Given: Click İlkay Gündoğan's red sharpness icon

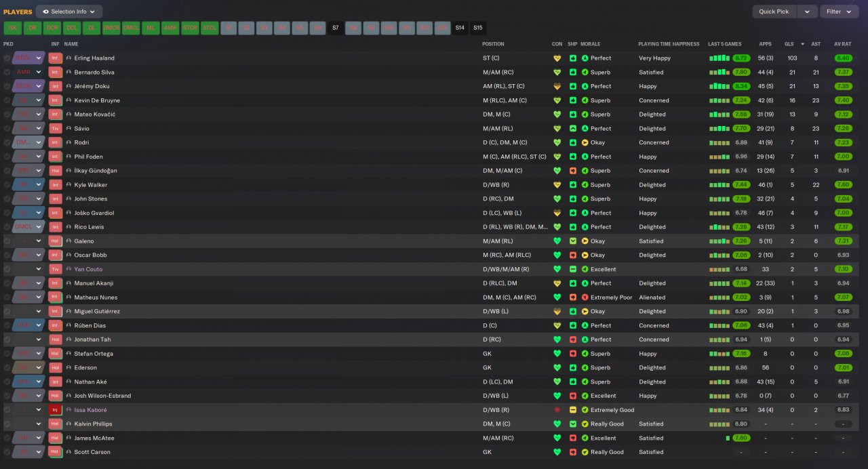Looking at the screenshot, I should point(573,171).
